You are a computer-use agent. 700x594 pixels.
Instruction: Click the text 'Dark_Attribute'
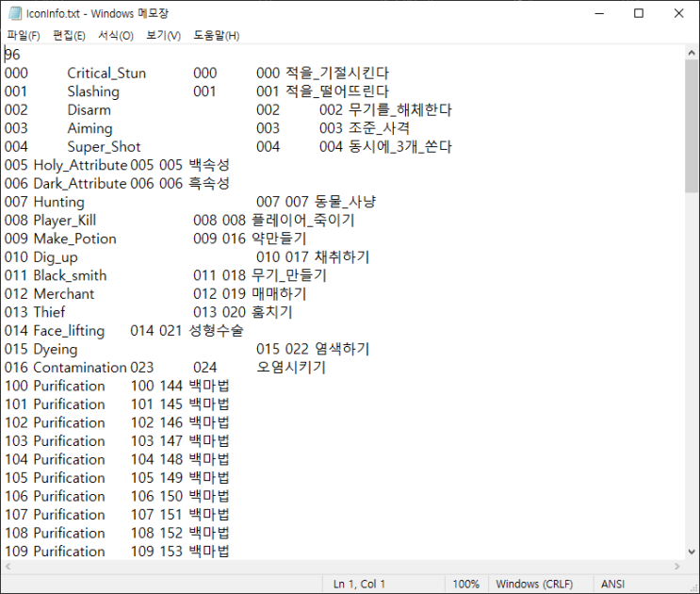point(80,184)
